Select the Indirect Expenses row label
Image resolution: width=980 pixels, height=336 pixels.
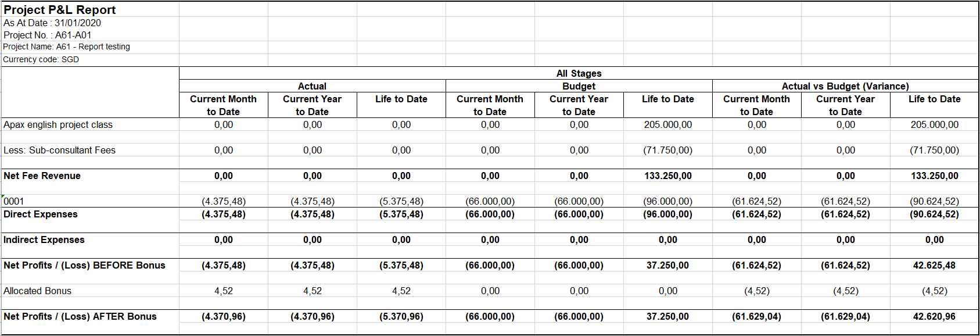pyautogui.click(x=44, y=240)
